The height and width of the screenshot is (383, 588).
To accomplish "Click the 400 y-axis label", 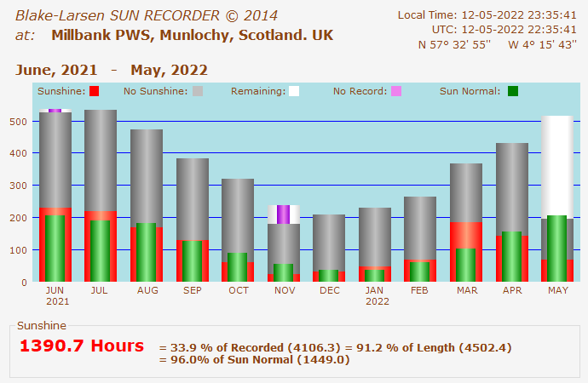I will (19, 153).
